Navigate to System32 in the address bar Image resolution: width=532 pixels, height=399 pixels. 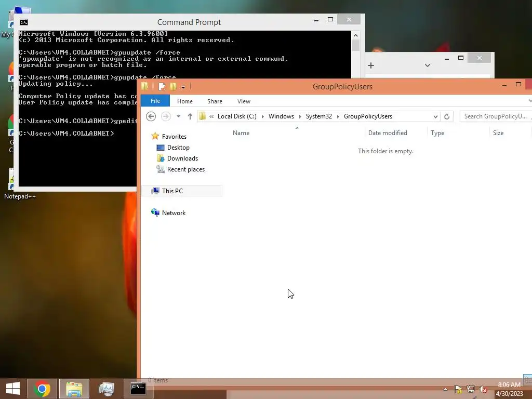[x=319, y=116]
